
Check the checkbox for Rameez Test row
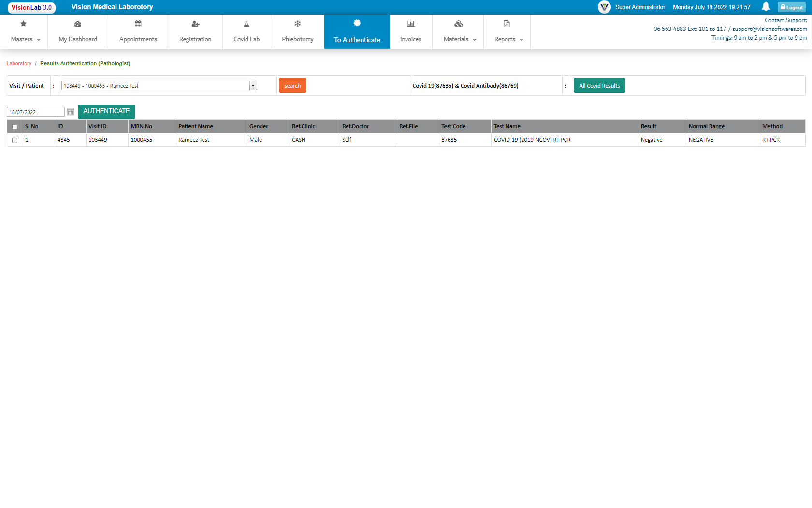(14, 140)
